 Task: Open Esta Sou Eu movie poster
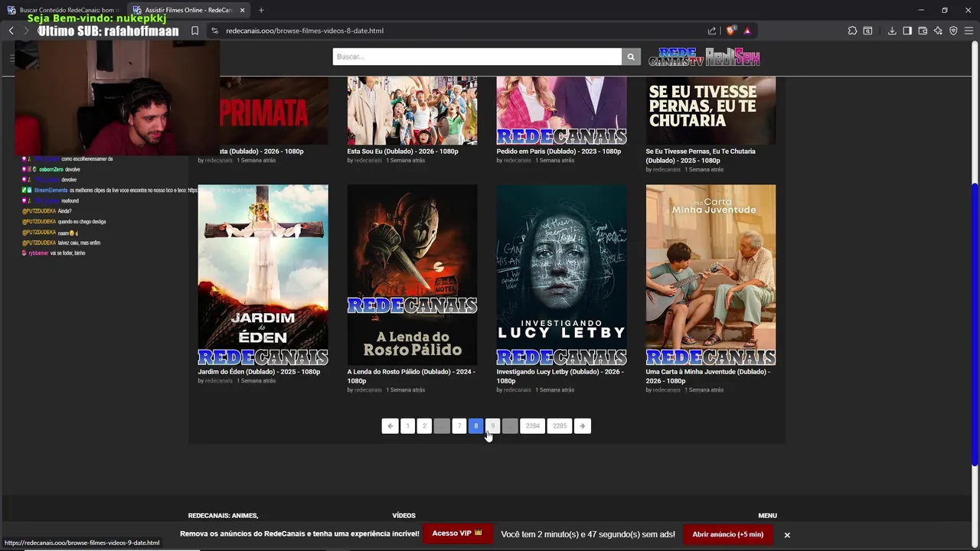(x=412, y=111)
